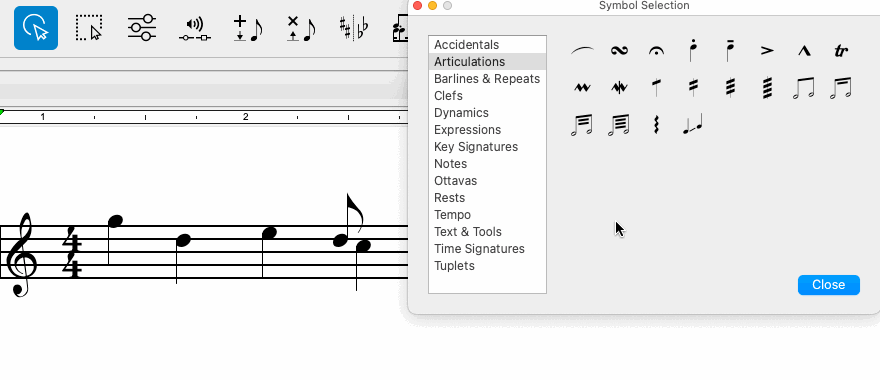
Task: Pick the four-slash tremolo symbol
Action: click(x=767, y=88)
